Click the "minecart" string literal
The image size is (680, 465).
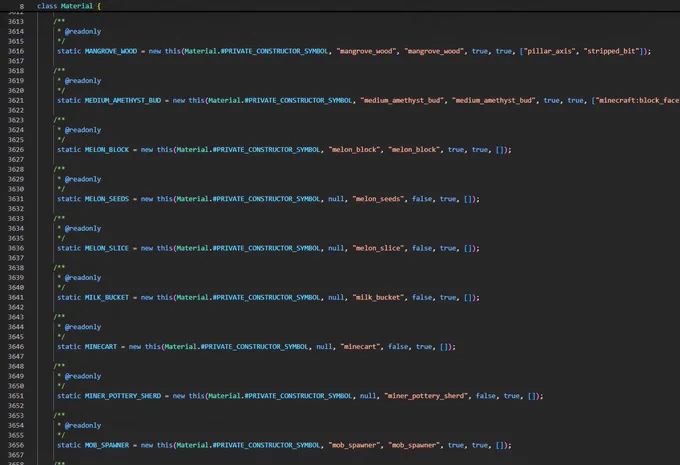point(361,347)
